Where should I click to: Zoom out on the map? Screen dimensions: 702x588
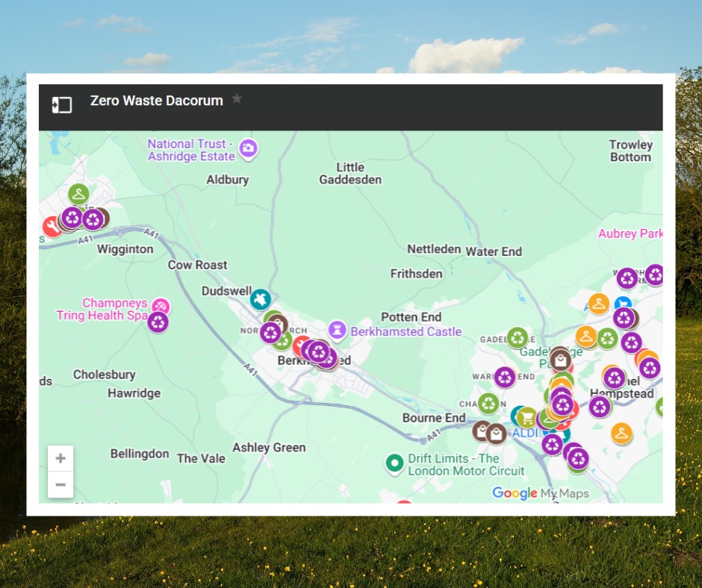pos(60,484)
